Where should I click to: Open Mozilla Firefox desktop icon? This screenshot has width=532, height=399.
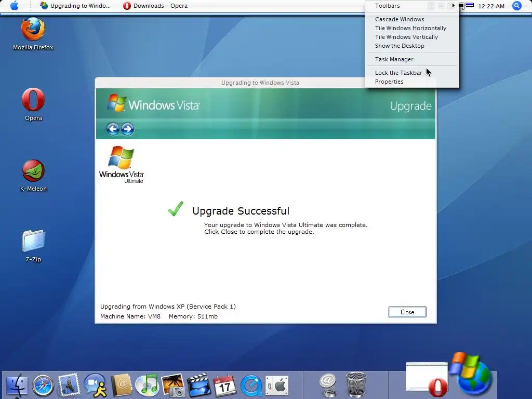(33, 34)
